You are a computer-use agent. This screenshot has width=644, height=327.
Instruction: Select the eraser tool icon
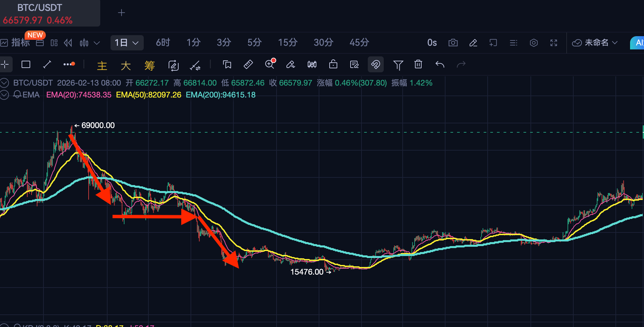pos(290,64)
